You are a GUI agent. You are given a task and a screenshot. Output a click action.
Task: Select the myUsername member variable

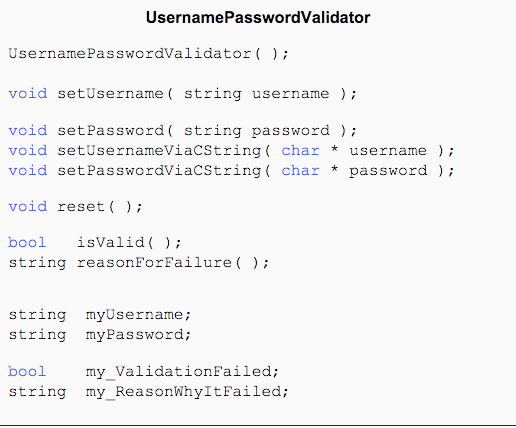[138, 315]
